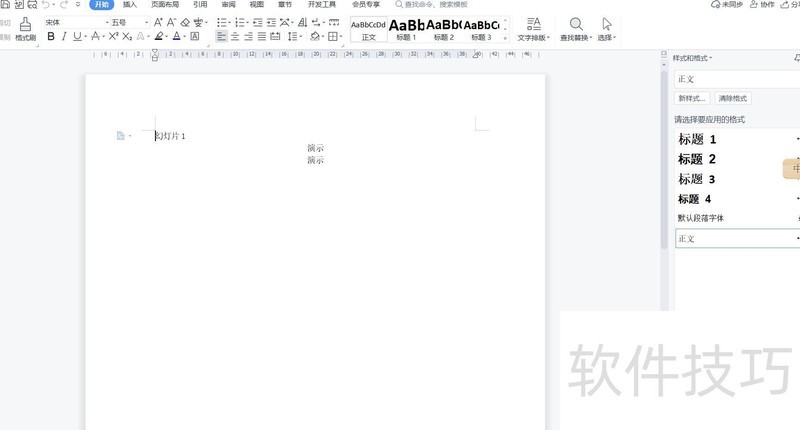This screenshot has width=800, height=430.
Task: Click the phonetic guide (变) icon
Action: coord(198,22)
